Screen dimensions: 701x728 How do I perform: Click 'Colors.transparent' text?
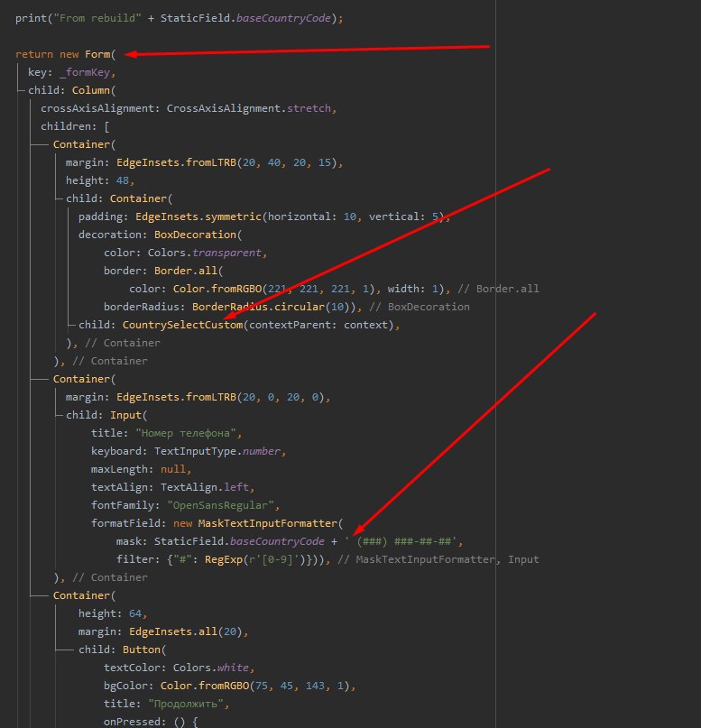point(205,253)
